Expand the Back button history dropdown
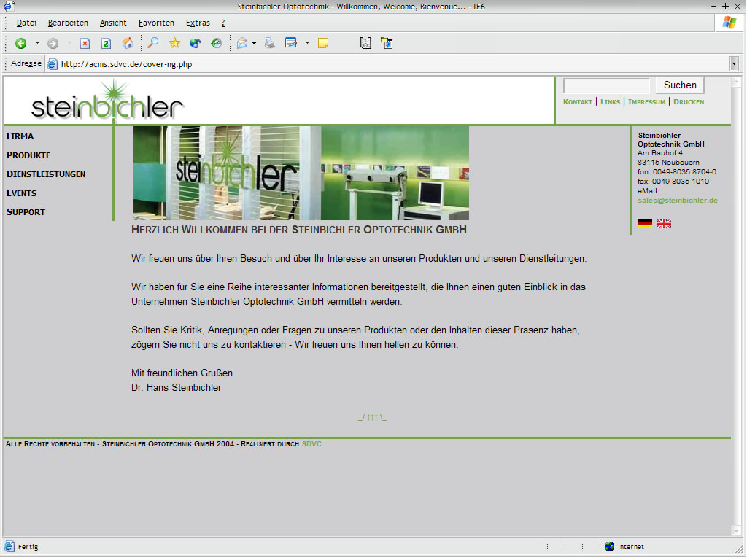The height and width of the screenshot is (560, 747). point(37,43)
